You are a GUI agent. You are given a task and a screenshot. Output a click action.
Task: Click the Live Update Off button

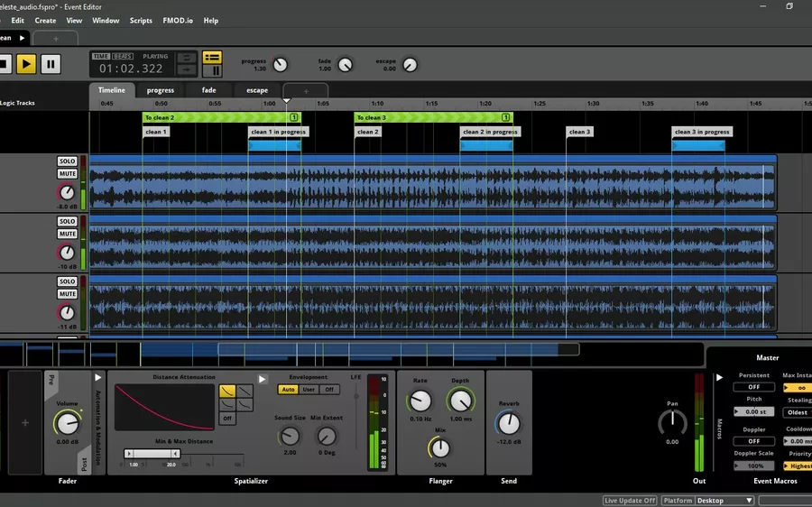(630, 501)
